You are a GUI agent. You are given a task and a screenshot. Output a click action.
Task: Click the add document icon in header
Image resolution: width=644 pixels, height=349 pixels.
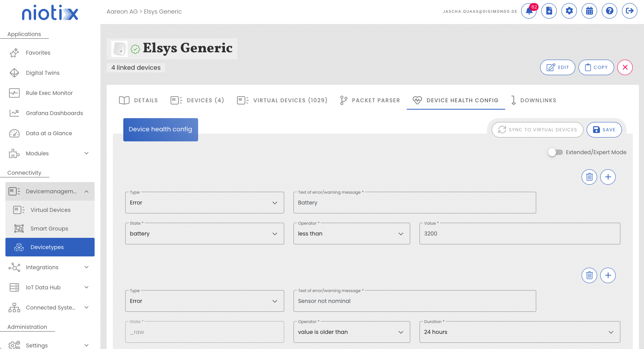click(x=549, y=11)
